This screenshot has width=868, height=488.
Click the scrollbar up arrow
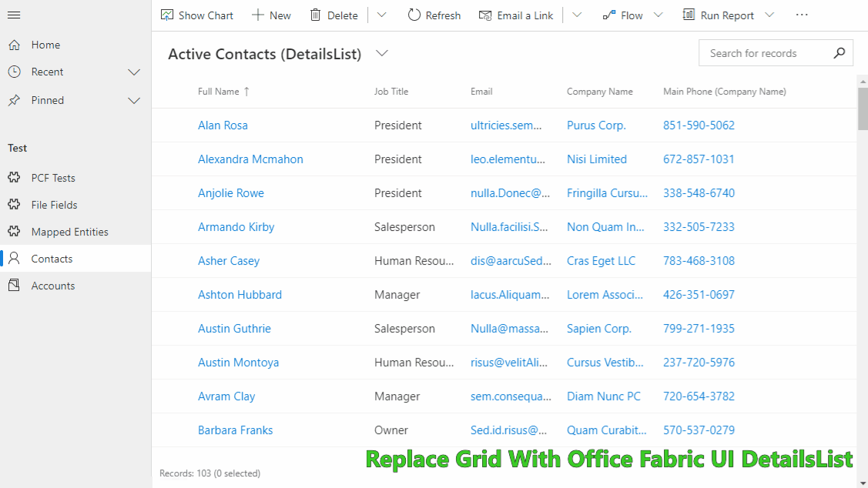[x=863, y=82]
